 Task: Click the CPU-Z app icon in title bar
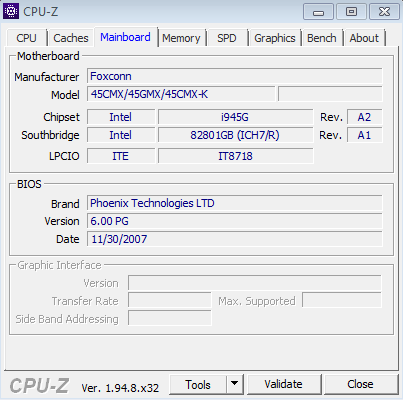point(11,11)
